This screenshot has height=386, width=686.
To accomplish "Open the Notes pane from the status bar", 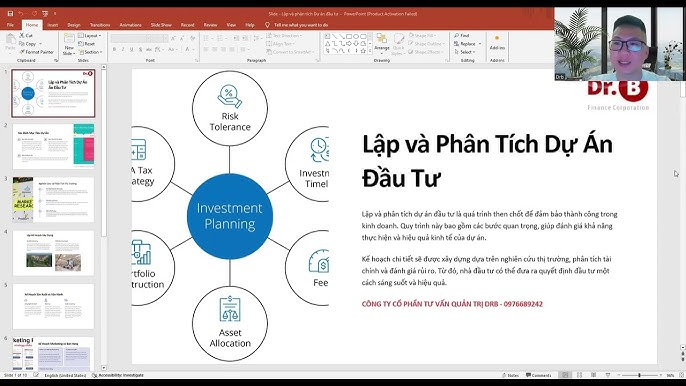I will click(x=511, y=375).
